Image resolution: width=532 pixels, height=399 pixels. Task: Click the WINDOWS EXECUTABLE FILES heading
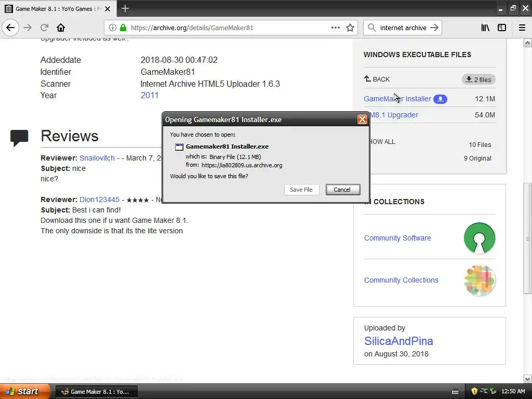[x=417, y=55]
